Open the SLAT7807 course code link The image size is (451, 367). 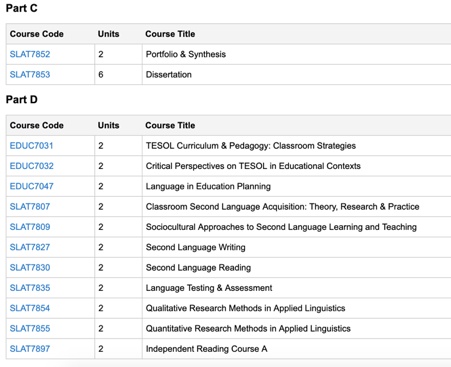[30, 207]
